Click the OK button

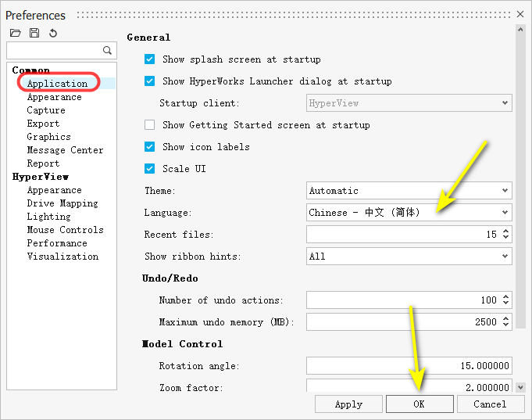pyautogui.click(x=420, y=404)
